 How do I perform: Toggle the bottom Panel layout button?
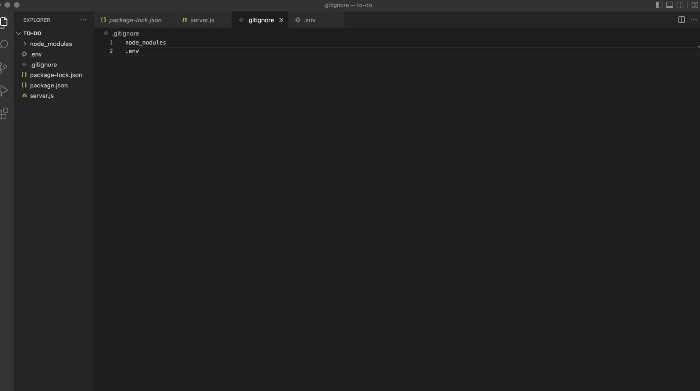point(669,5)
